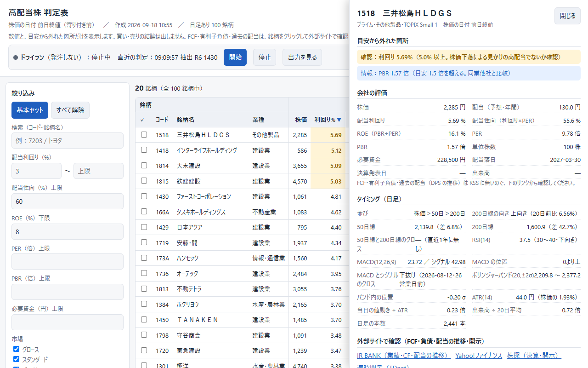Image resolution: width=588 pixels, height=368 pixels.
Task: Check the row checkbox for ＴＡＮＡＫＥＮ
Action: (x=144, y=320)
